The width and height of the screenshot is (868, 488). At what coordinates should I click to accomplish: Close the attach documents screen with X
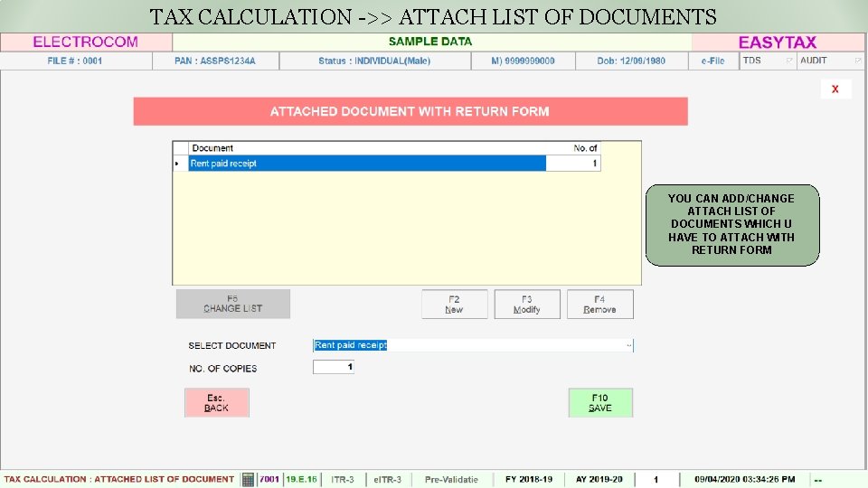(835, 89)
